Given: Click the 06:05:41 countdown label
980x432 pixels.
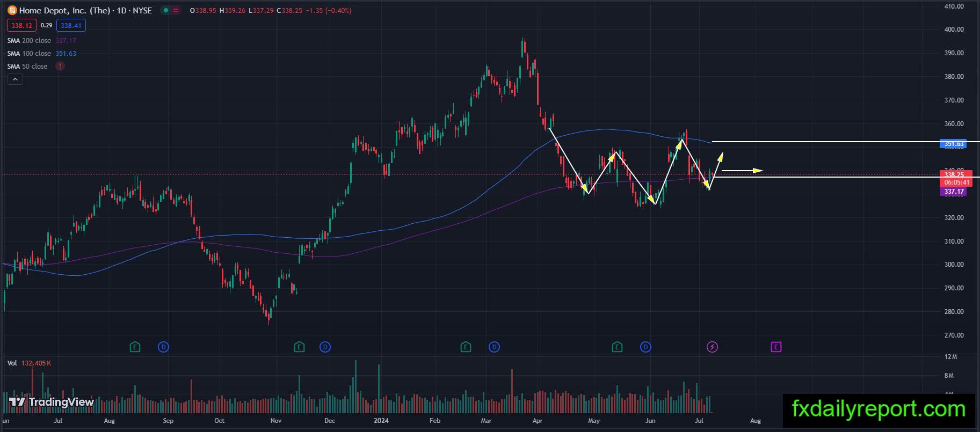Looking at the screenshot, I should 956,182.
